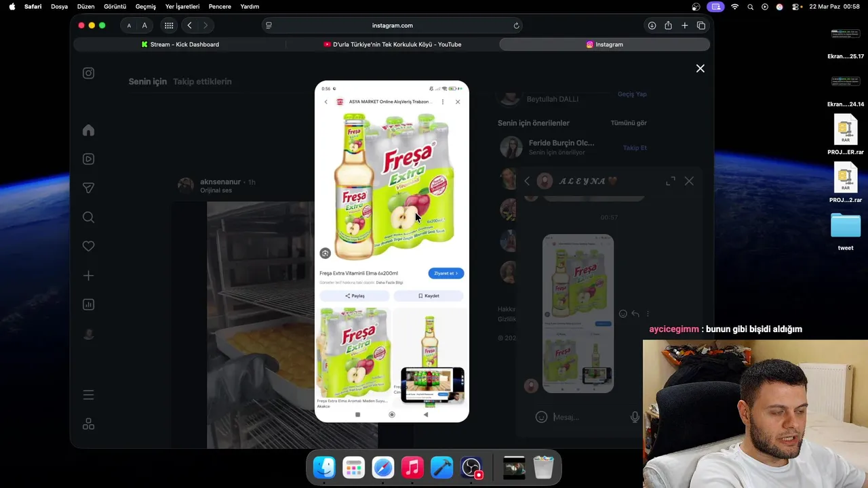868x488 pixels.
Task: Open the Dosya menu
Action: click(60, 6)
